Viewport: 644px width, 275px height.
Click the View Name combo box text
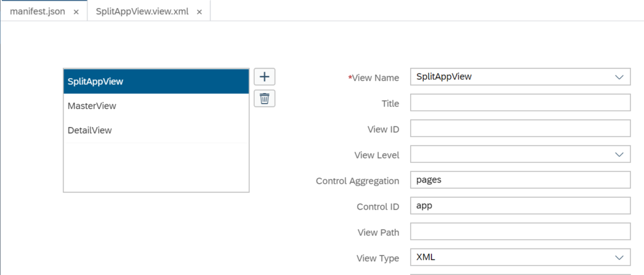point(444,76)
